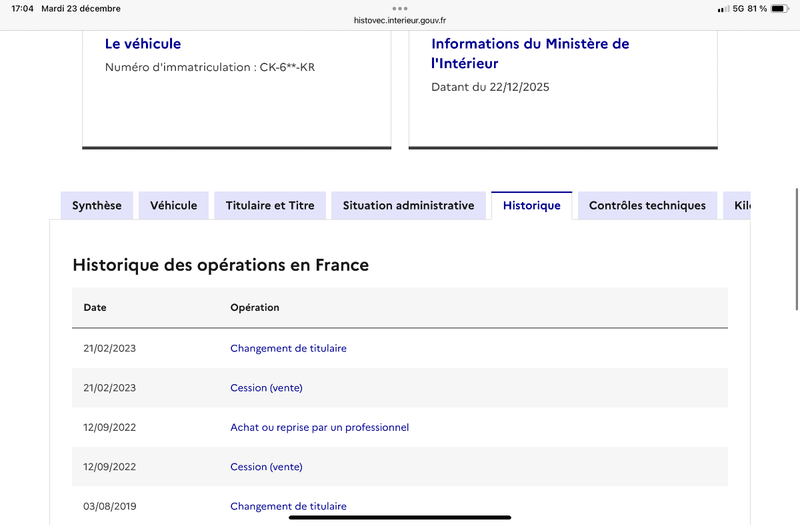Tap the cellular signal bars icon

(x=723, y=9)
